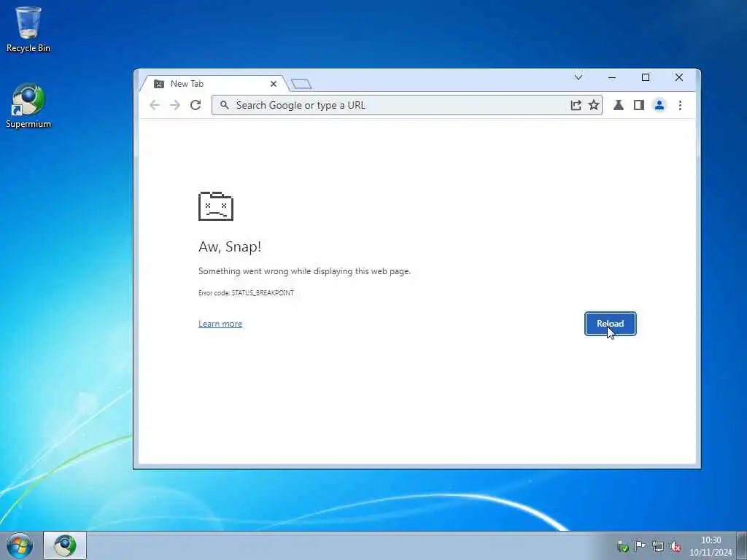This screenshot has width=747, height=560.
Task: Open the search tabs chevron dropdown
Action: tap(578, 77)
